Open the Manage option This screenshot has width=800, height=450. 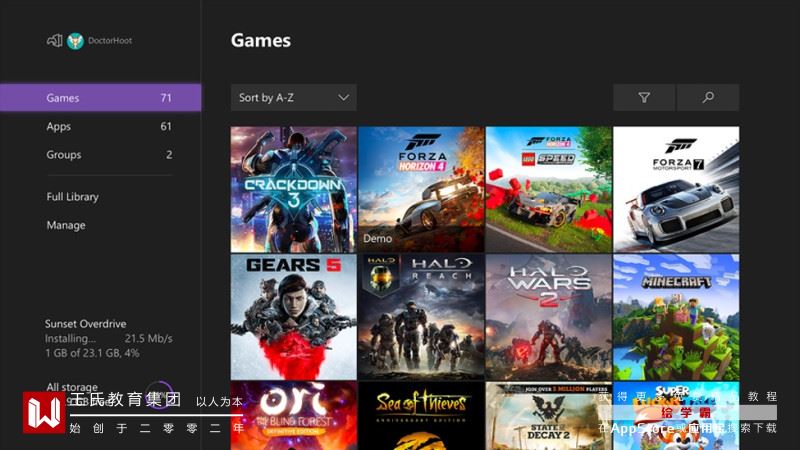[x=66, y=225]
